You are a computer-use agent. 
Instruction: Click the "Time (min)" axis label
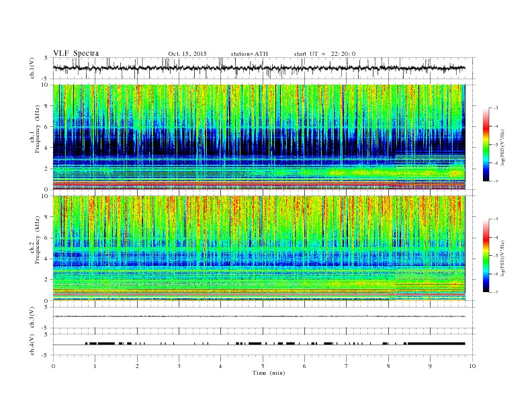click(x=269, y=373)
